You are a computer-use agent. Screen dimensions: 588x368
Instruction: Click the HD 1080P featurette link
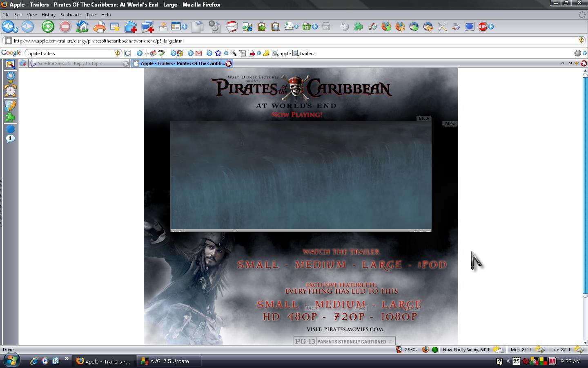[x=399, y=316]
